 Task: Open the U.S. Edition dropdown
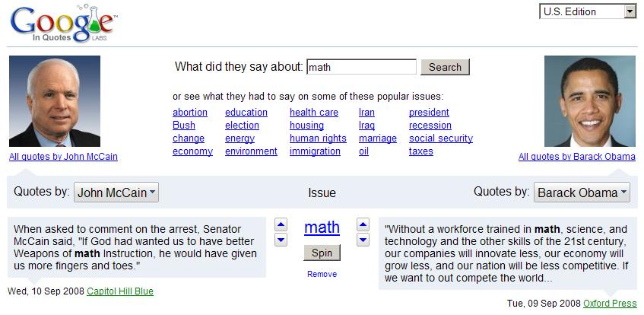pyautogui.click(x=588, y=11)
